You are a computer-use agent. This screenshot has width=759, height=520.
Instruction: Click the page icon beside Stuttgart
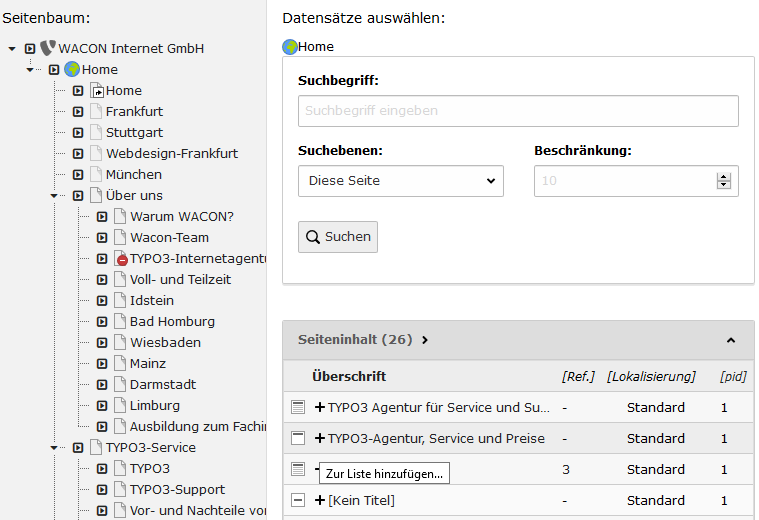point(97,132)
